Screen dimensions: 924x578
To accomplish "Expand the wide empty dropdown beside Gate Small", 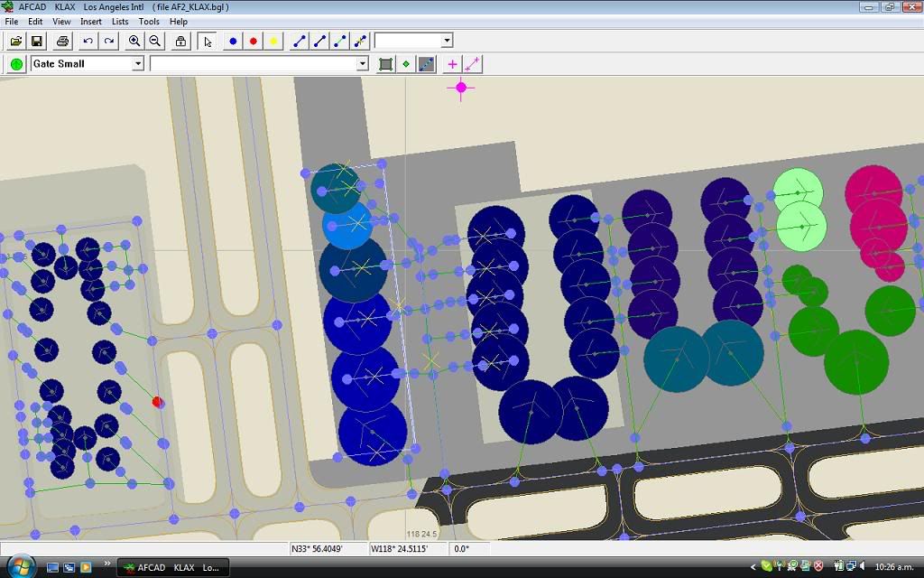I will click(362, 64).
